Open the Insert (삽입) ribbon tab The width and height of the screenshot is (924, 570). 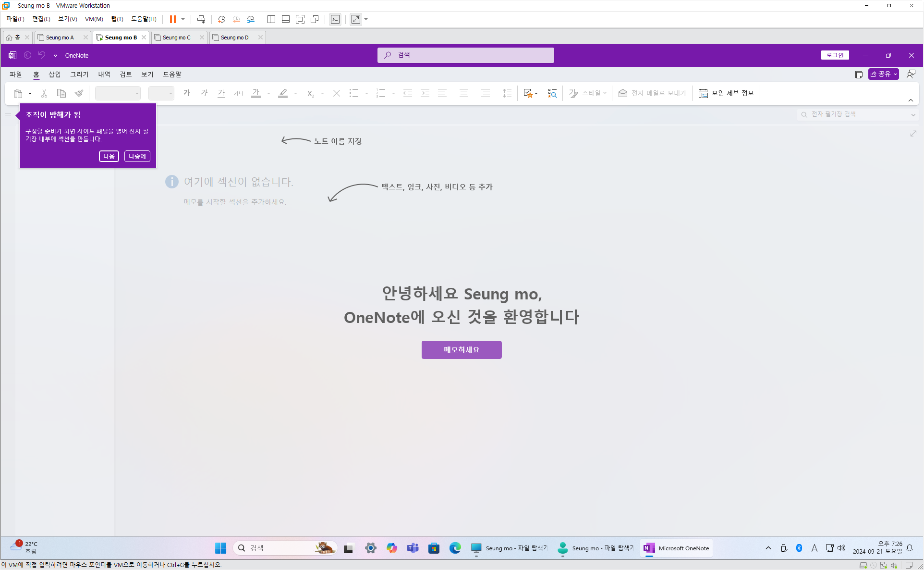55,74
